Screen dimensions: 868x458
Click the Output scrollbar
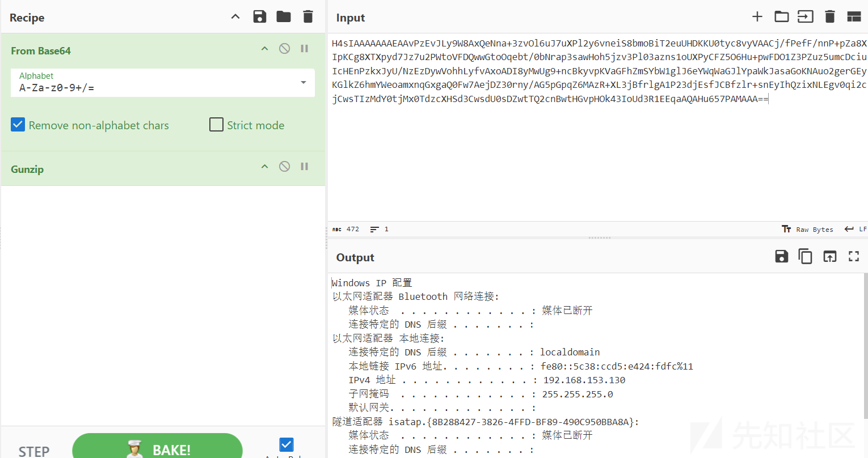click(x=865, y=346)
